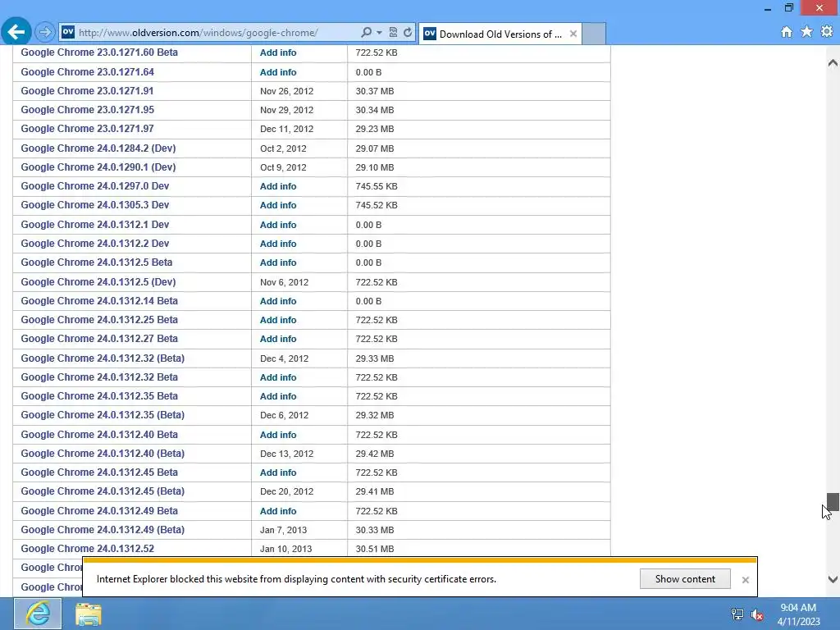Open the Tools gear menu
The height and width of the screenshot is (630, 840).
tap(827, 32)
